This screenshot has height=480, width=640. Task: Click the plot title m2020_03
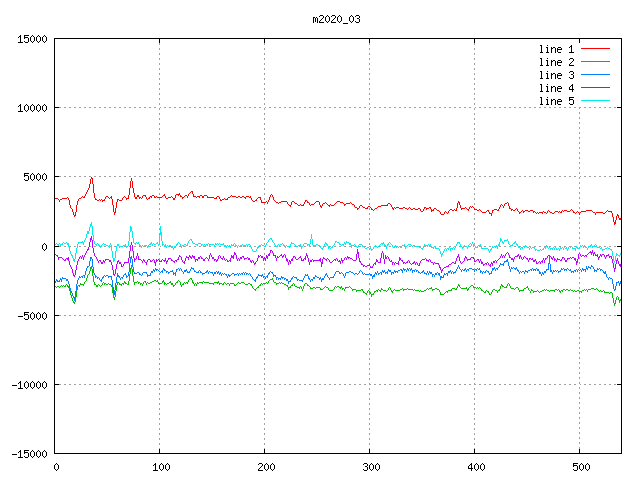[x=334, y=19]
